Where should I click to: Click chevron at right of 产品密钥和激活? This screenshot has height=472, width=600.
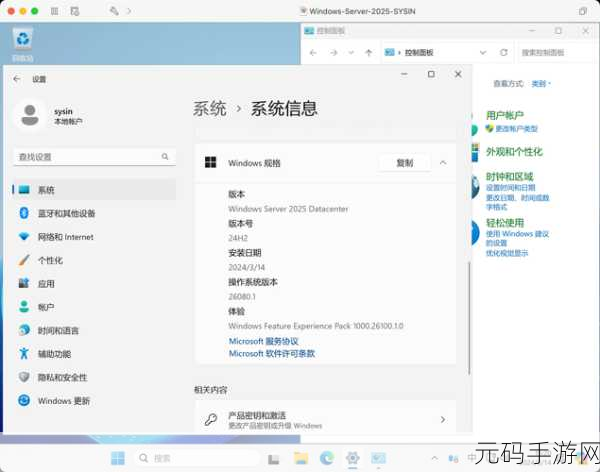(x=443, y=420)
